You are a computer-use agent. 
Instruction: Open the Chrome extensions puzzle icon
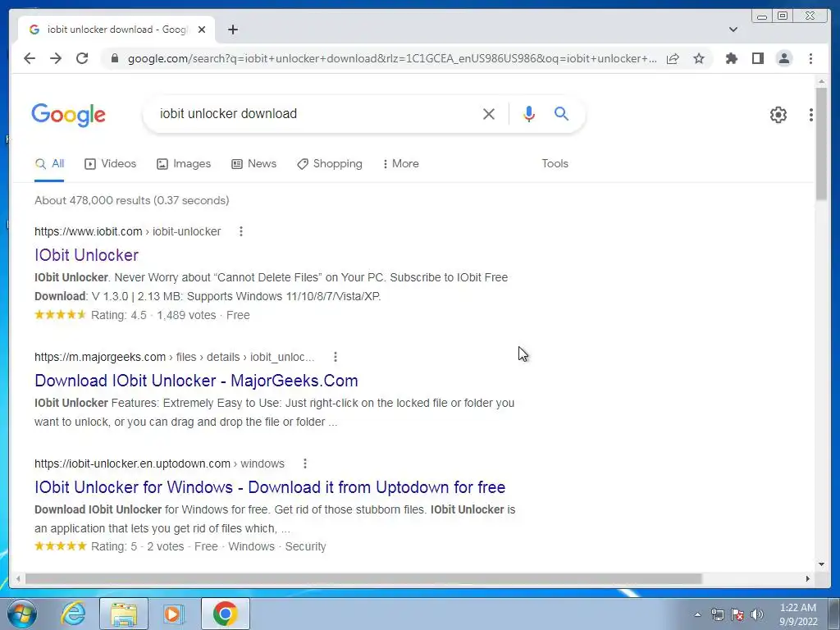tap(731, 58)
